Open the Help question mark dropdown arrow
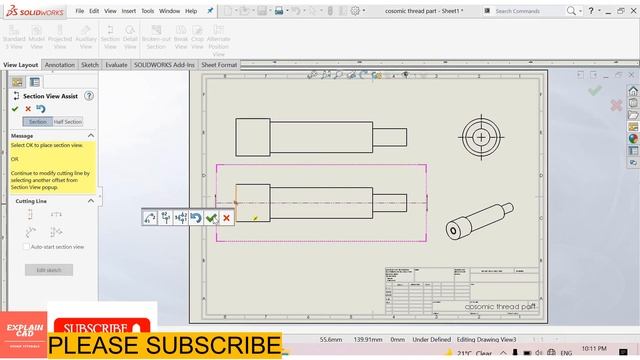The image size is (640, 360). [599, 11]
